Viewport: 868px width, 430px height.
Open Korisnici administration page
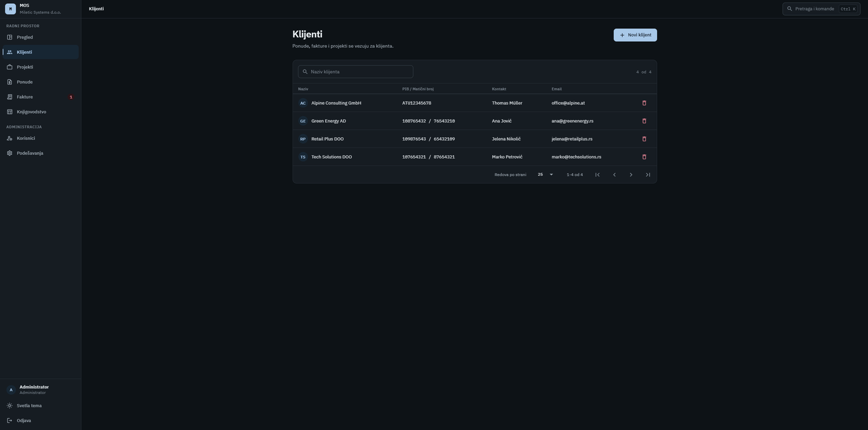click(41, 138)
